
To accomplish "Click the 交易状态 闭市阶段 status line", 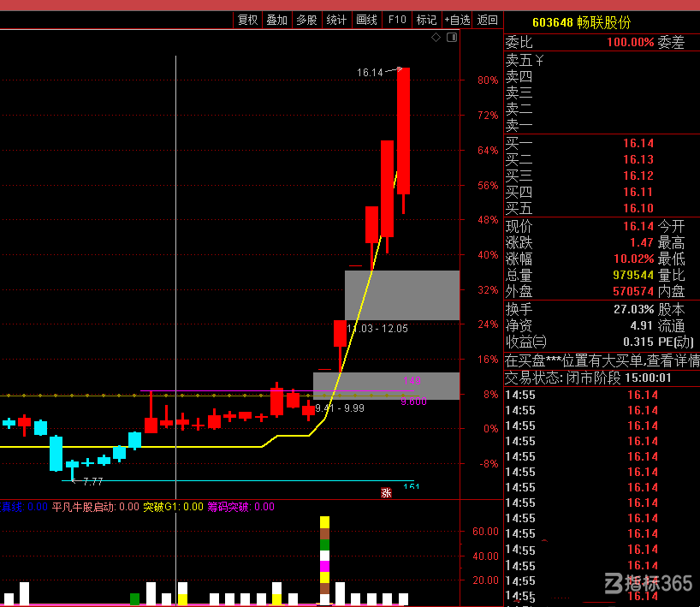I will [588, 378].
